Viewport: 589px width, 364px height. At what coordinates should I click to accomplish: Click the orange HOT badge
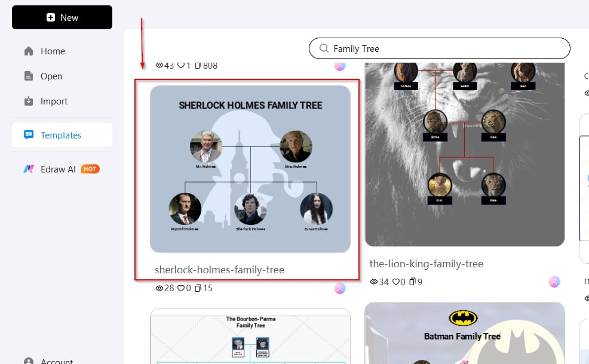(x=90, y=169)
